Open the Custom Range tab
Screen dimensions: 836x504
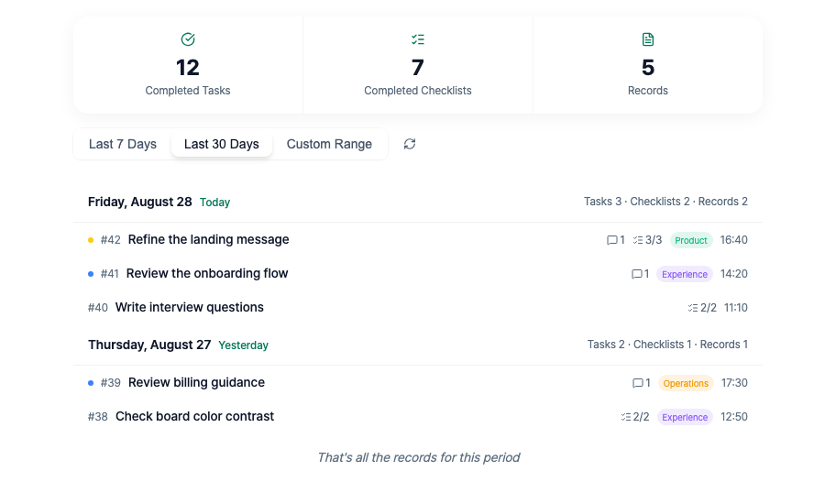(x=329, y=144)
